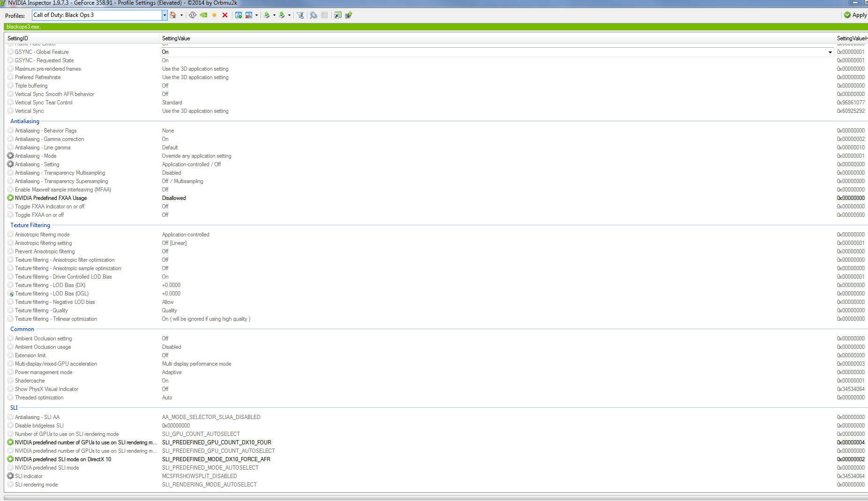Select Texture filtering - Trilinear optimization

tap(436, 319)
